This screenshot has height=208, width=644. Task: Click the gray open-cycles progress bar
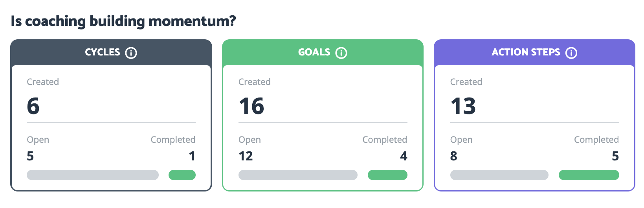click(x=93, y=175)
